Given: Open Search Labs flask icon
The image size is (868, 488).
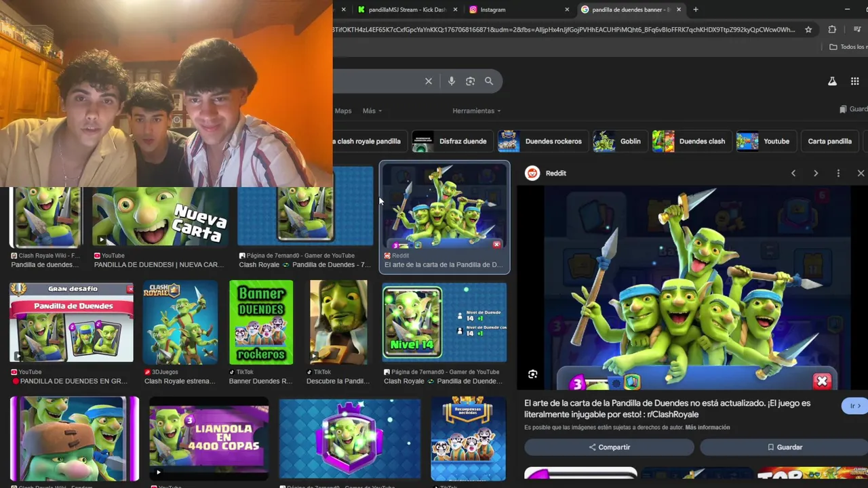Looking at the screenshot, I should pyautogui.click(x=832, y=81).
